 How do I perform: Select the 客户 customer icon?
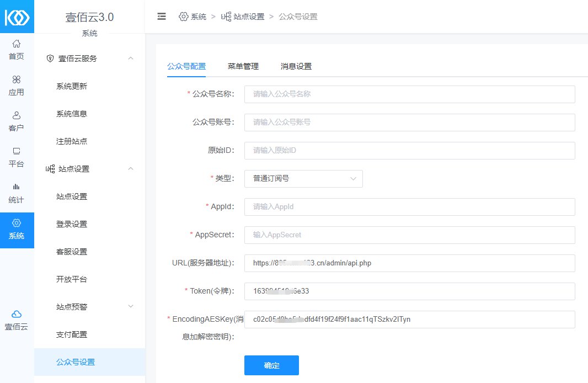(x=17, y=116)
